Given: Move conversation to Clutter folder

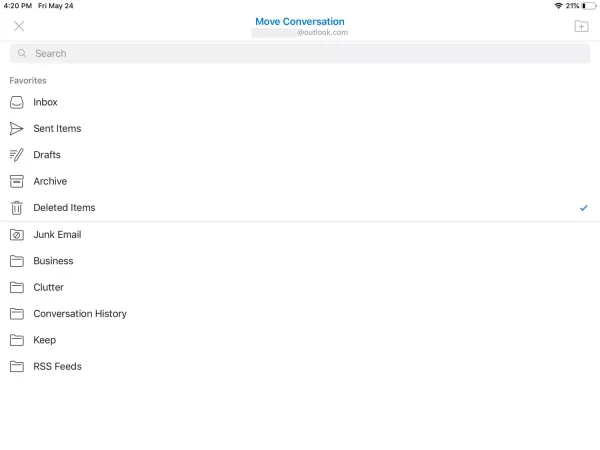Looking at the screenshot, I should coord(48,287).
